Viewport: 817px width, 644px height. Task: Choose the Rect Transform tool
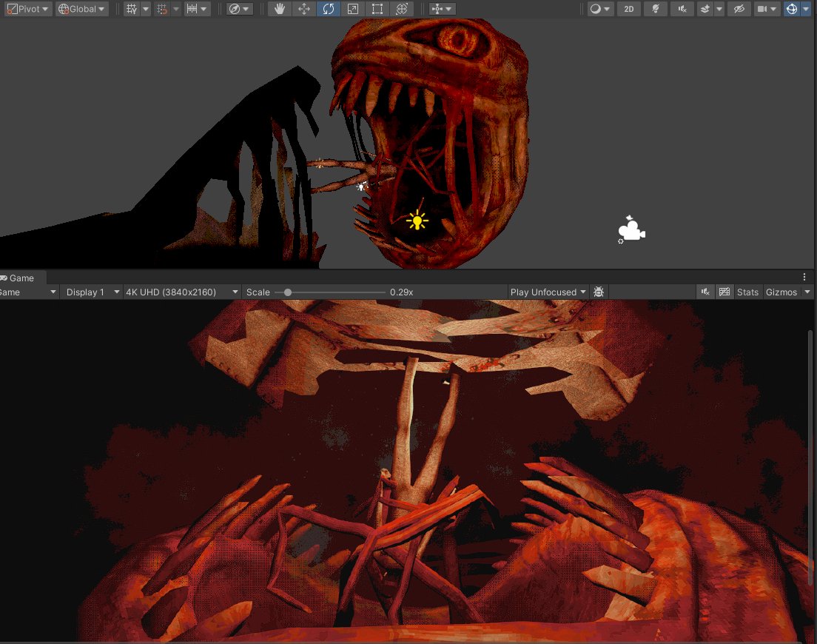377,8
